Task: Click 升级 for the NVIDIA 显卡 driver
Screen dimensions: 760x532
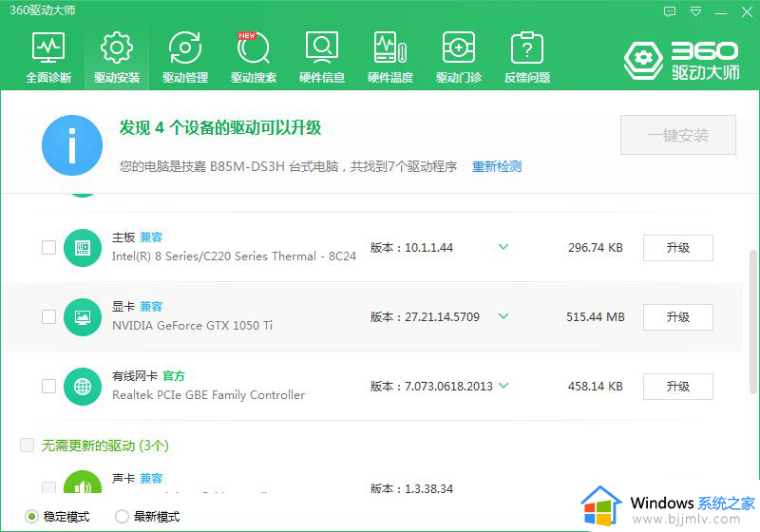Action: [x=678, y=317]
